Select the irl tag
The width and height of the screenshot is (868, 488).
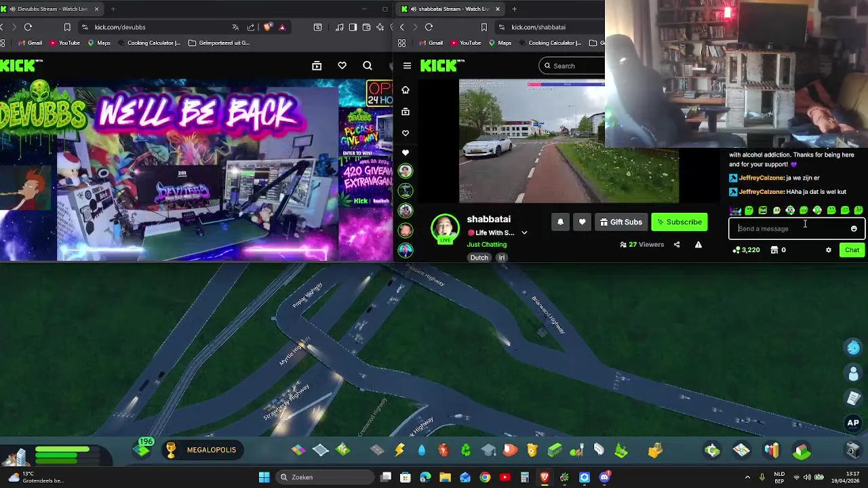[502, 258]
